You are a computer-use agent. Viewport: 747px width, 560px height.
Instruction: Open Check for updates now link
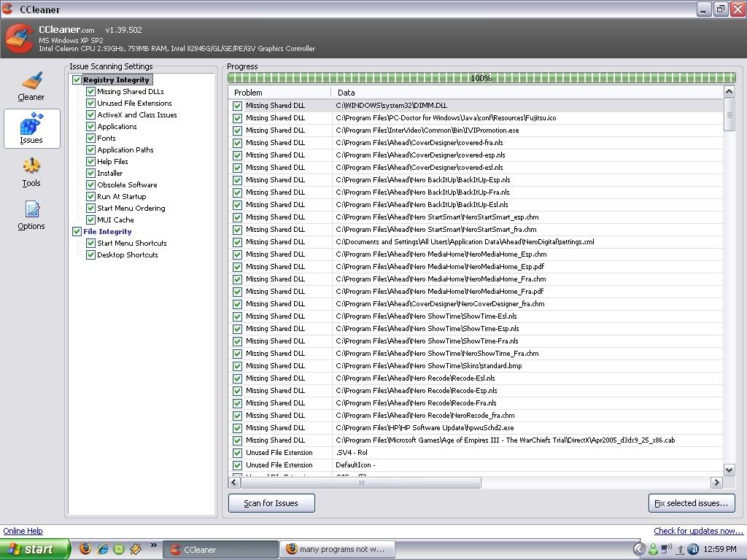click(698, 531)
